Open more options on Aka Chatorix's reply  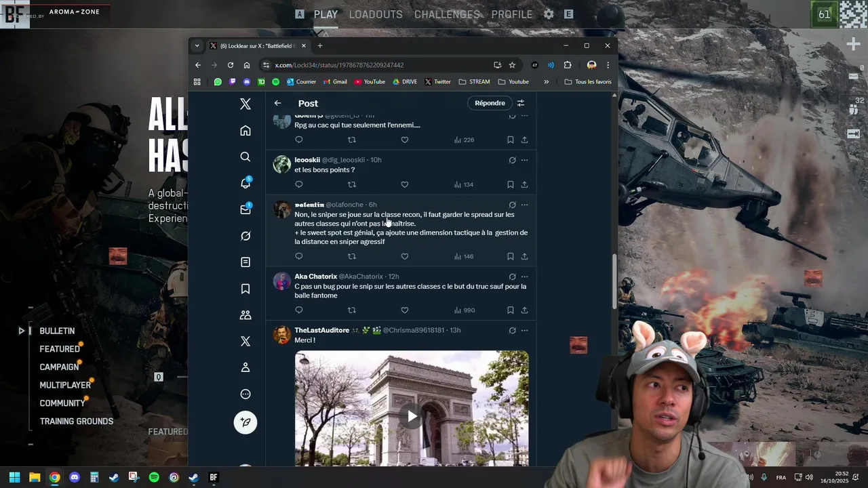[x=524, y=277]
